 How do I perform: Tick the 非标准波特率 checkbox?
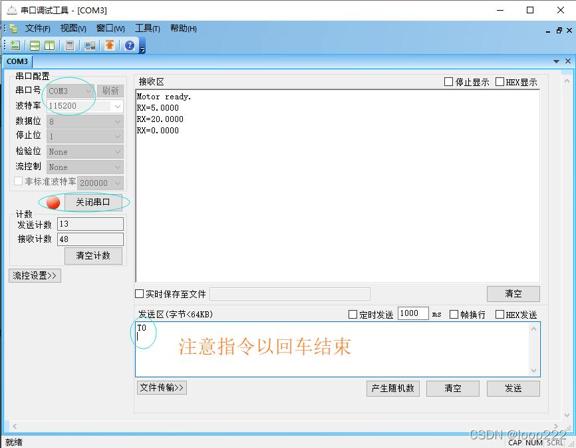click(18, 181)
